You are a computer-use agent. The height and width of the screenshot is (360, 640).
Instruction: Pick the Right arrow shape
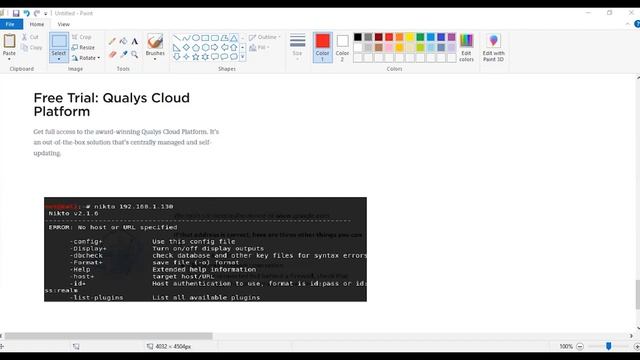tap(215, 47)
